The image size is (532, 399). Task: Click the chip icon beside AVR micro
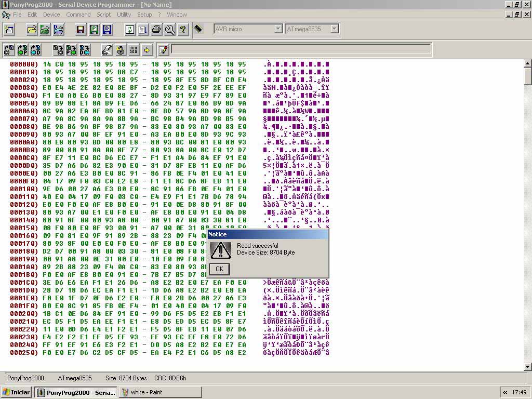[x=198, y=29]
